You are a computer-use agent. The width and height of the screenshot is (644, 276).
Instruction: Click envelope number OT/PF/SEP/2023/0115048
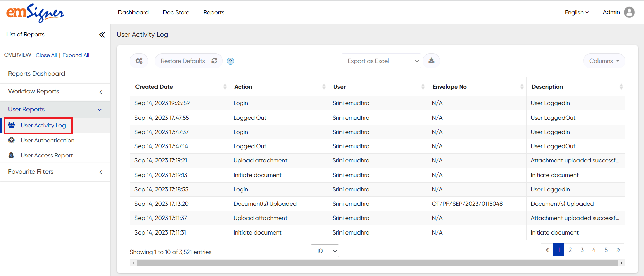pos(467,204)
